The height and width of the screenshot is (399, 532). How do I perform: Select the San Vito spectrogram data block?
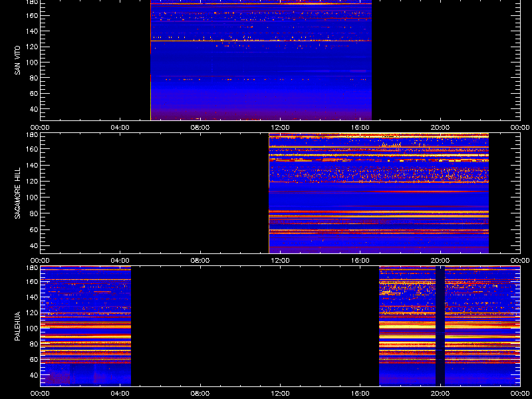pos(261,60)
